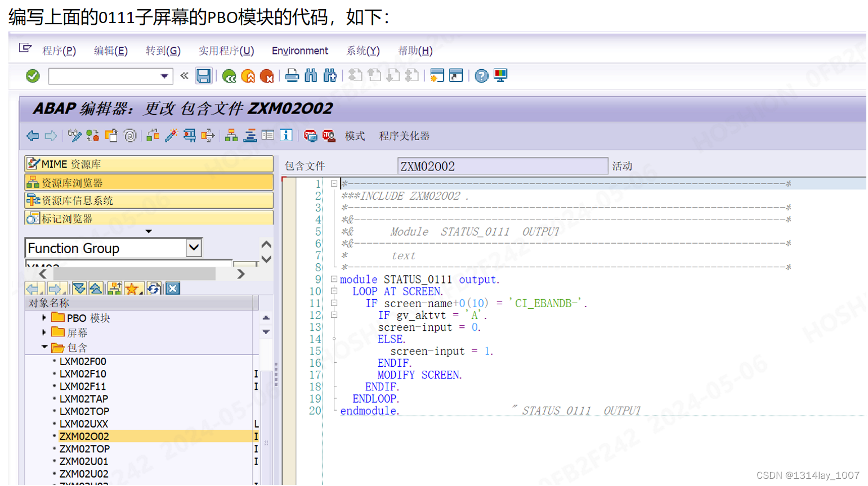Open the 转到(G) menu

tap(163, 51)
